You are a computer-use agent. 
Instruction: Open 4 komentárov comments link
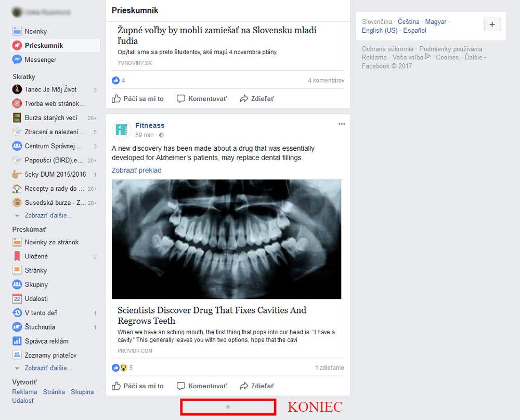point(326,80)
